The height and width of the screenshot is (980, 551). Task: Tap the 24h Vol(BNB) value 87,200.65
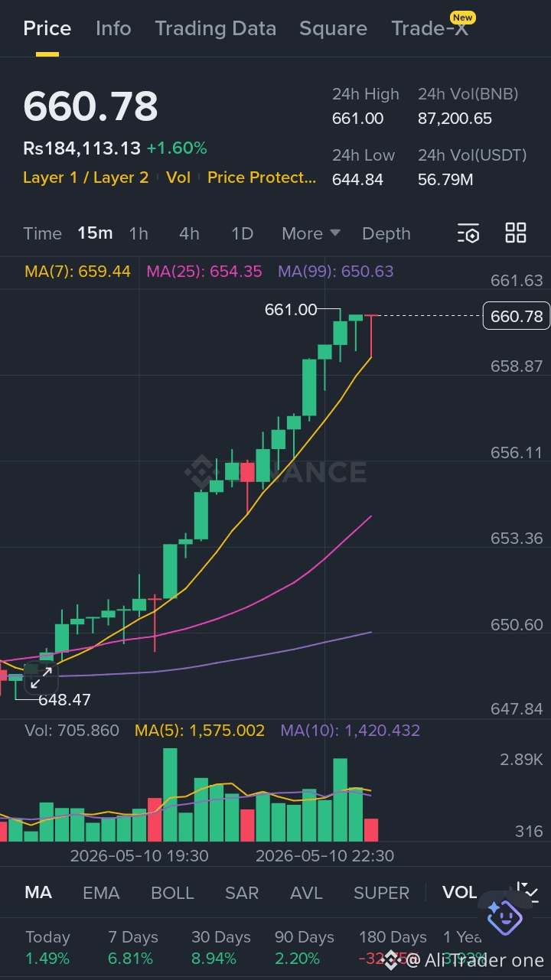[455, 119]
